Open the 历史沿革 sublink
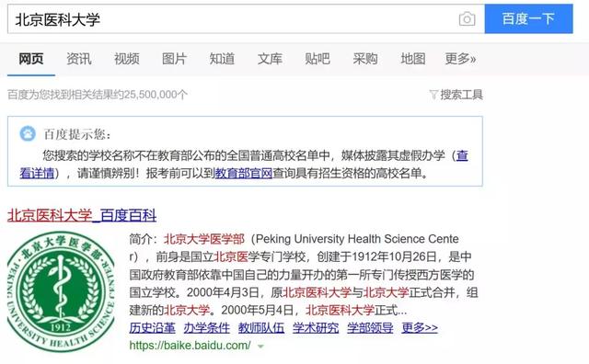This screenshot has width=589, height=364. [x=152, y=328]
